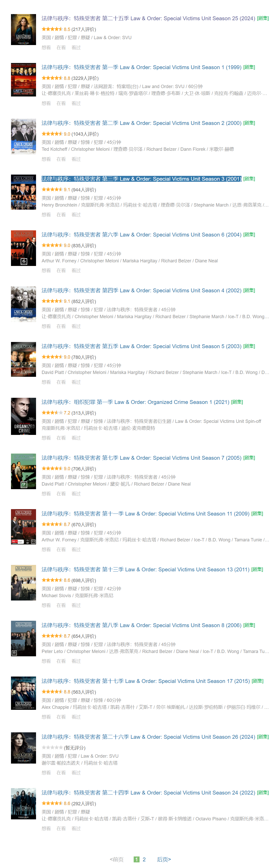Screen dimensions: 275x868
Task: Mark Season 8 as 在看
Action: point(61,661)
